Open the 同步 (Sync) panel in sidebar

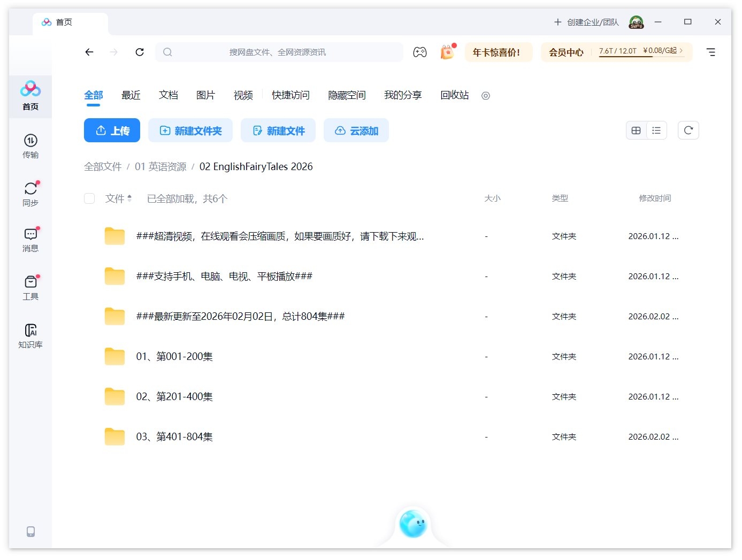[30, 193]
